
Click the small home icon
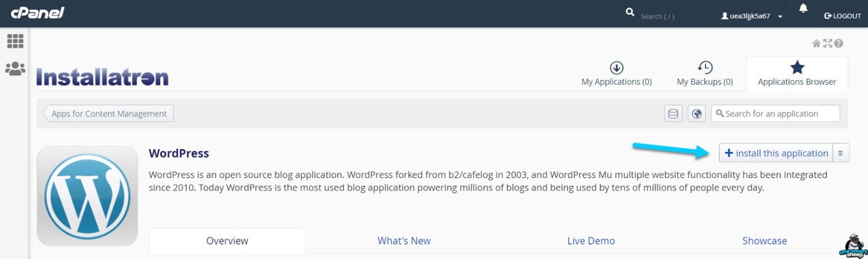(x=816, y=44)
